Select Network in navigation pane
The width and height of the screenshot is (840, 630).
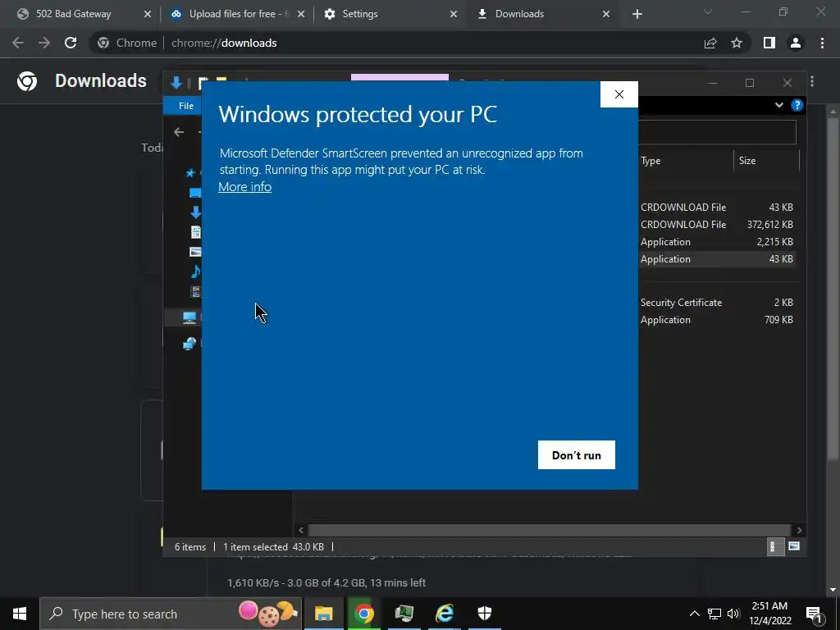tap(189, 344)
